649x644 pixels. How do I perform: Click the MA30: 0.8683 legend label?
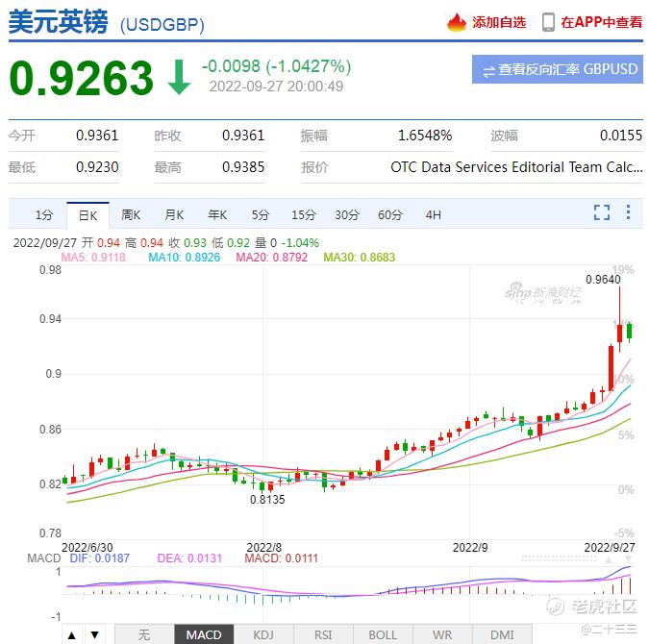click(x=360, y=258)
